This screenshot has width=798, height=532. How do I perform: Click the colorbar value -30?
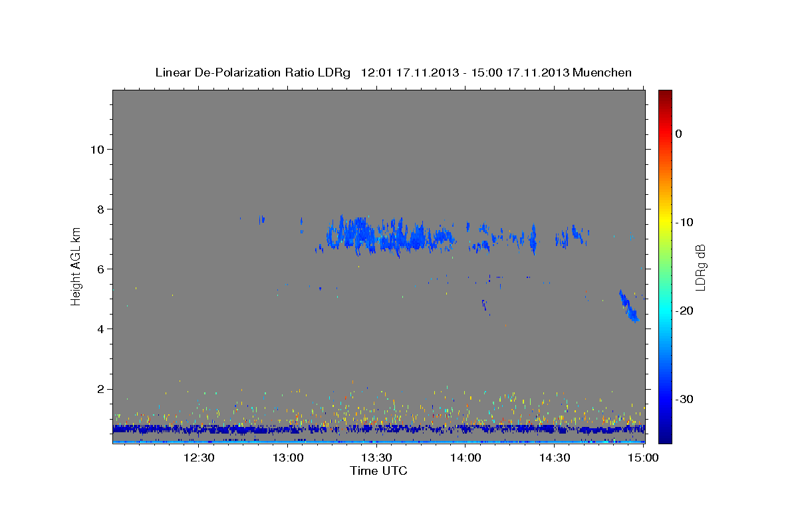click(x=684, y=399)
